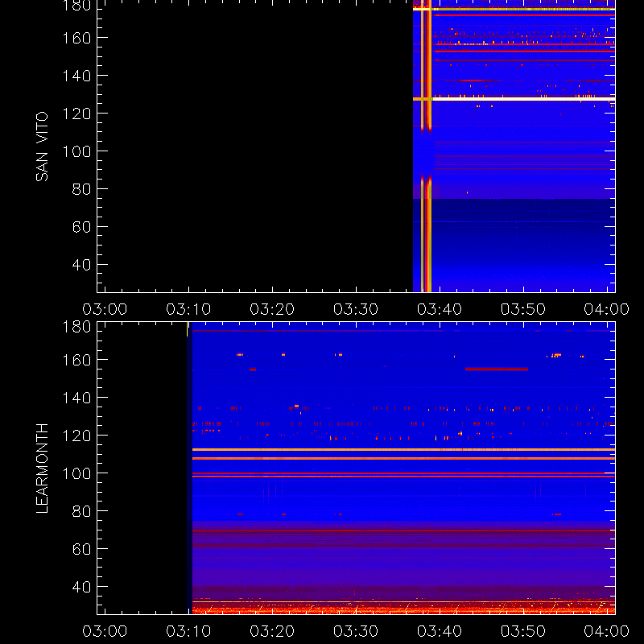Pick the 140 tick label on Learmonth axis

[76, 398]
